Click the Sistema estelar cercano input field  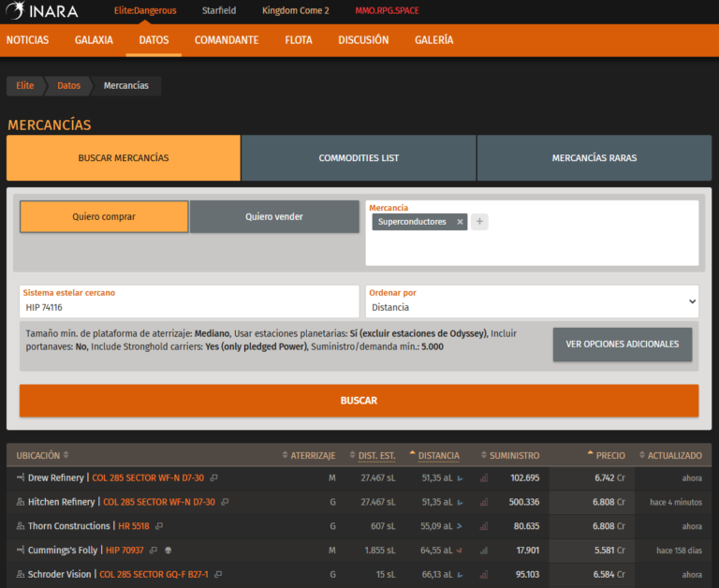tap(189, 301)
